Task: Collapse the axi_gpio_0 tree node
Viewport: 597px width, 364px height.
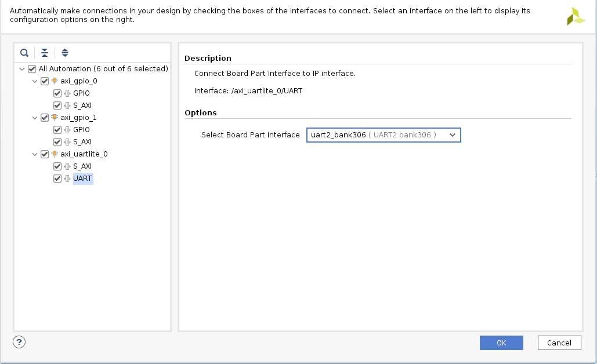Action: (x=35, y=81)
